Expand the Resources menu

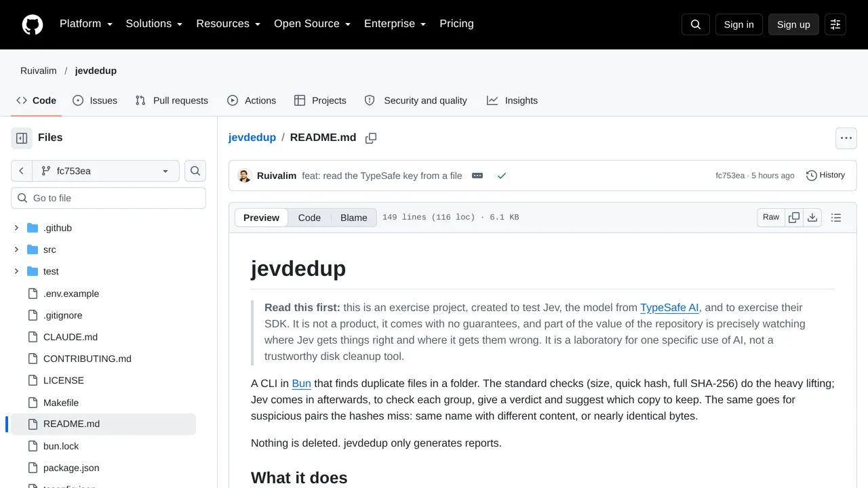pos(228,24)
